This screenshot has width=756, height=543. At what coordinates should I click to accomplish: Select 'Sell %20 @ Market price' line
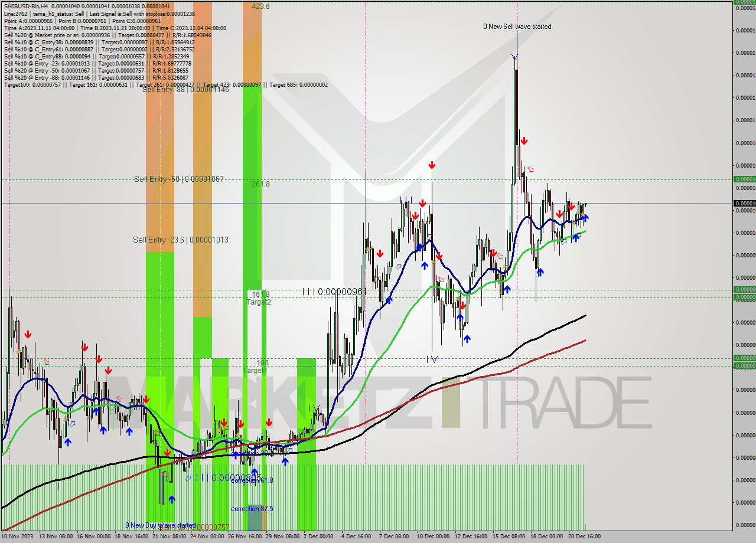coord(107,35)
